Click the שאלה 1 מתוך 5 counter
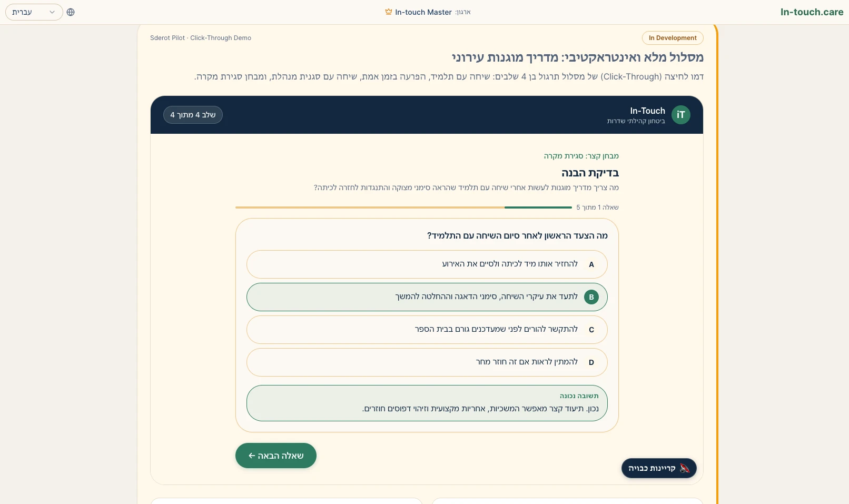This screenshot has width=849, height=504. (597, 207)
